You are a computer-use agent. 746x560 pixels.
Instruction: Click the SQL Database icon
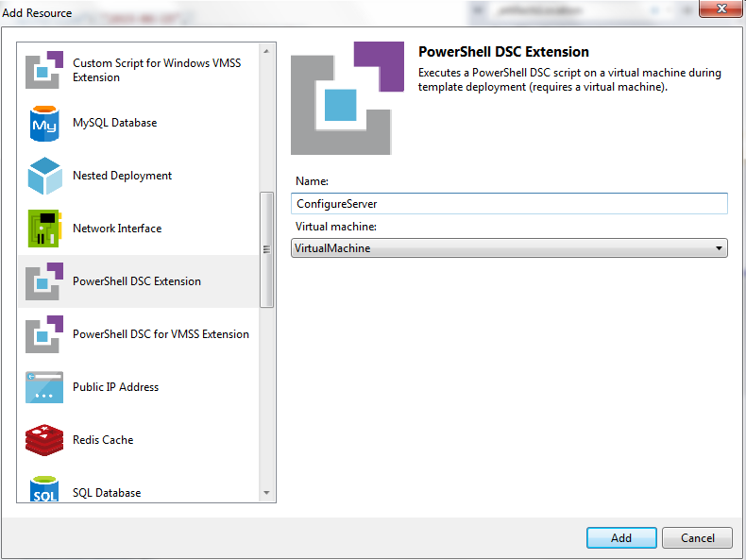click(44, 489)
